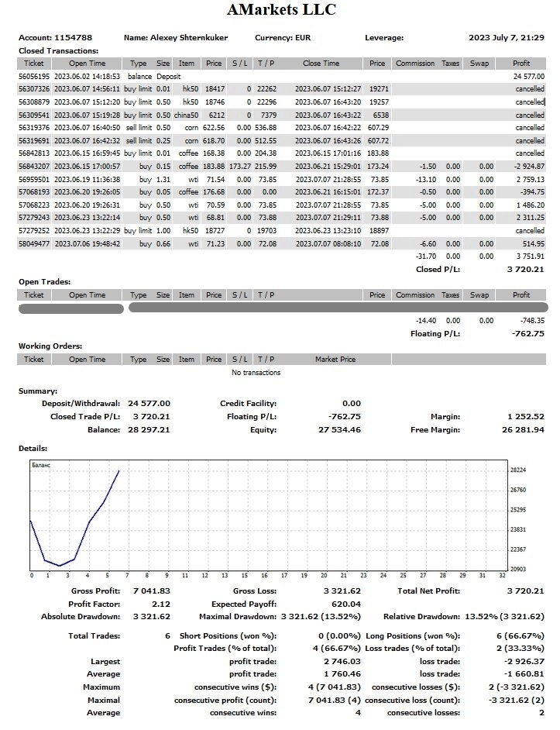Click the loss value -2 924.87
Image resolution: width=560 pixels, height=730 pixels.
[x=527, y=167]
